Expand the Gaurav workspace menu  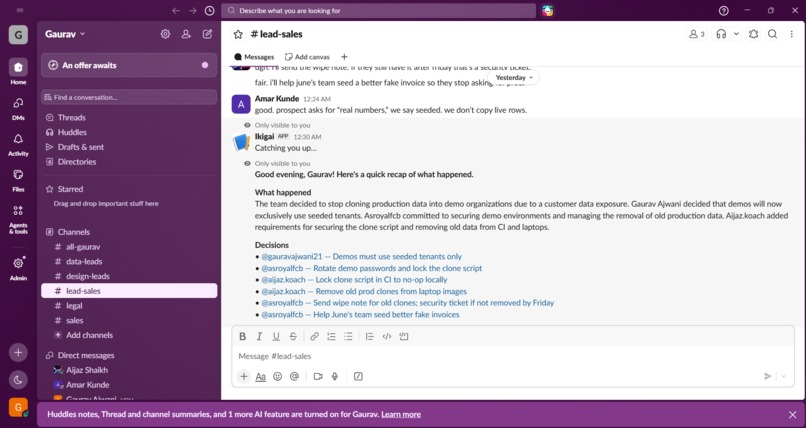point(65,34)
